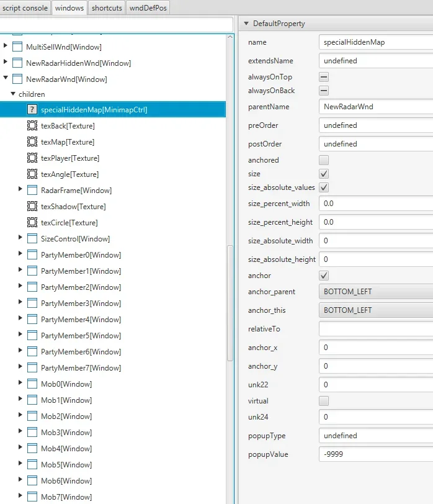
Task: Click the PartyMember6 window icon
Action: pyautogui.click(x=32, y=352)
